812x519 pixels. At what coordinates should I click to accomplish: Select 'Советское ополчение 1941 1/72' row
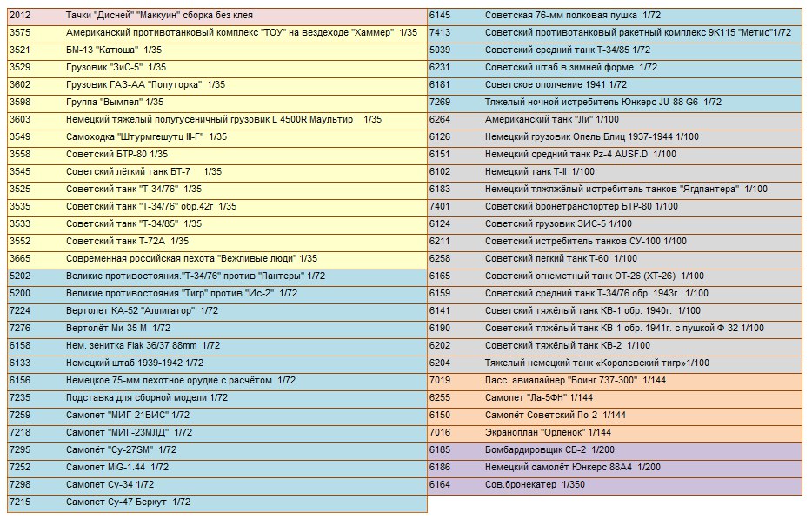click(556, 84)
